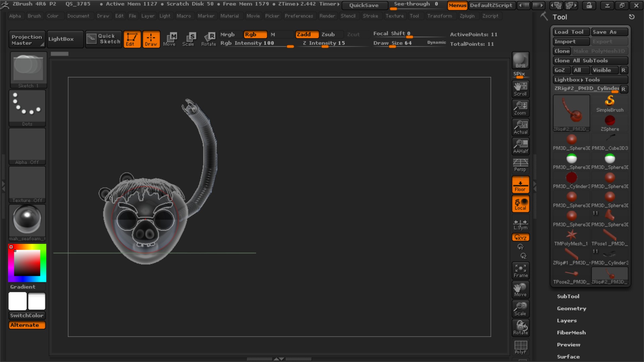Click the AAHalf zoom icon
This screenshot has height=362, width=644.
coord(520,146)
